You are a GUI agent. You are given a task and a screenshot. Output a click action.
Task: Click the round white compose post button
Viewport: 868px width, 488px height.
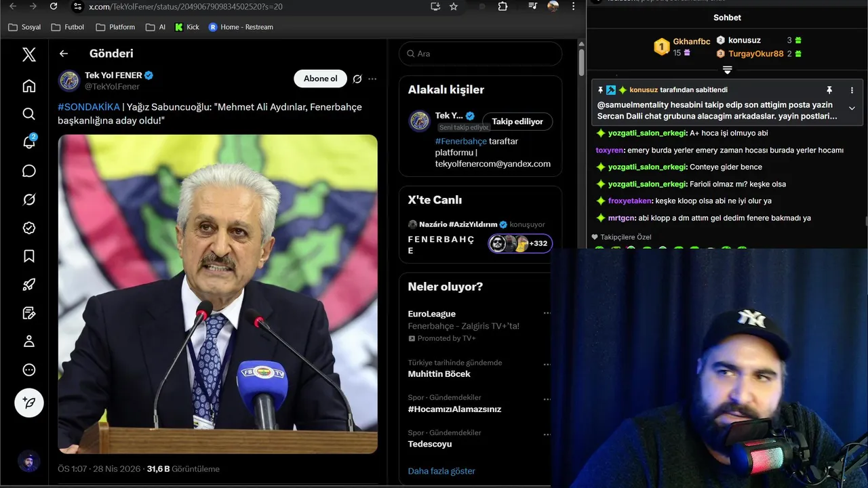pos(29,403)
